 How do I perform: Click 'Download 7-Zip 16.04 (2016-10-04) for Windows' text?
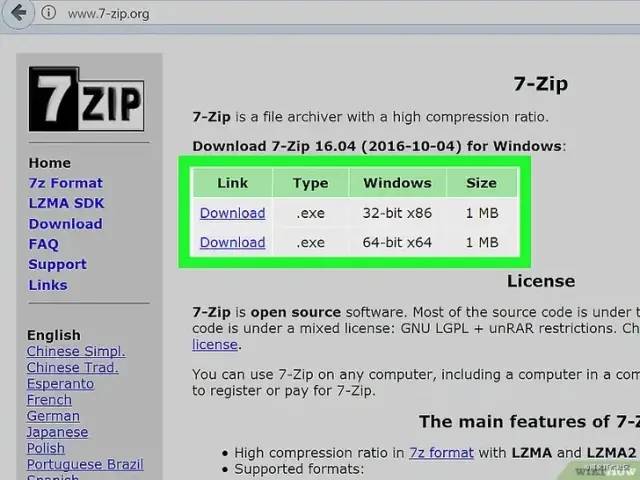[x=379, y=146]
